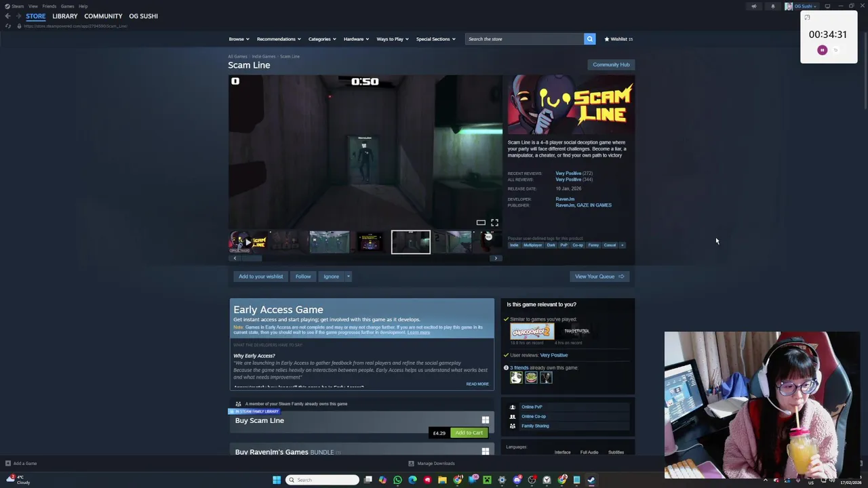Select the Scam Line trailer thumbnail

pyautogui.click(x=248, y=242)
